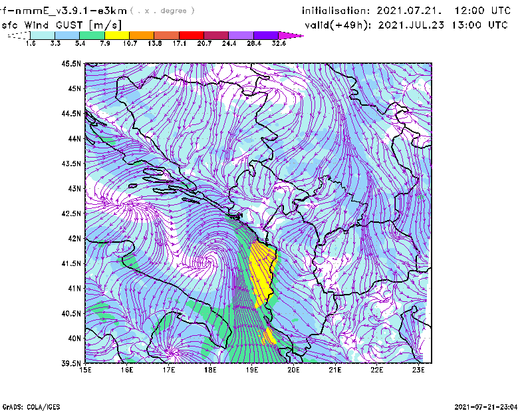Click the light blue 3.3–5.4 legend swatch
The image size is (532, 411).
click(67, 35)
